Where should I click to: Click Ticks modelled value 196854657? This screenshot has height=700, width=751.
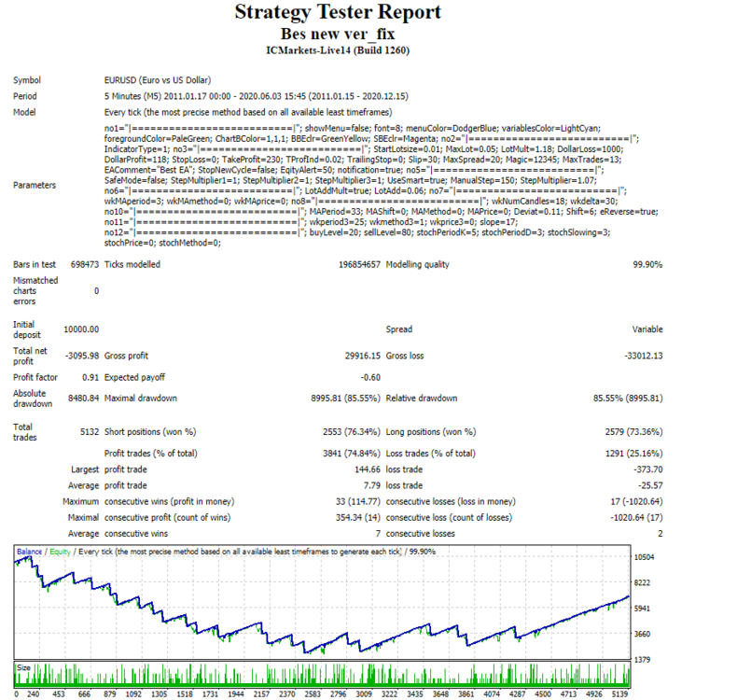coord(359,264)
